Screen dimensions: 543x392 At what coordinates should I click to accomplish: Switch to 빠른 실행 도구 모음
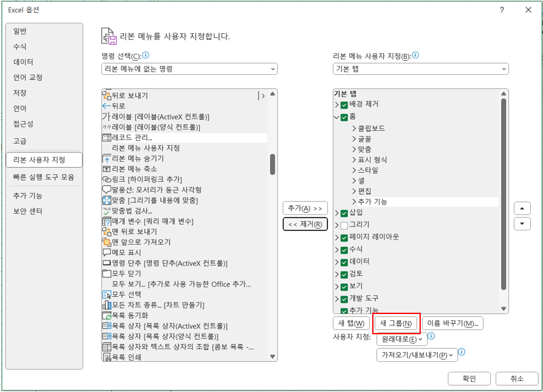point(44,178)
